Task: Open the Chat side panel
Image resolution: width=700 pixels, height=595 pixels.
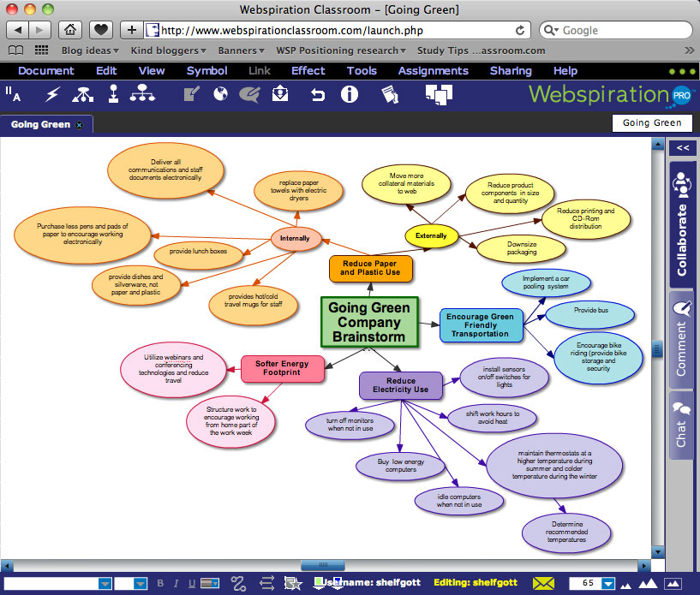Action: click(682, 425)
